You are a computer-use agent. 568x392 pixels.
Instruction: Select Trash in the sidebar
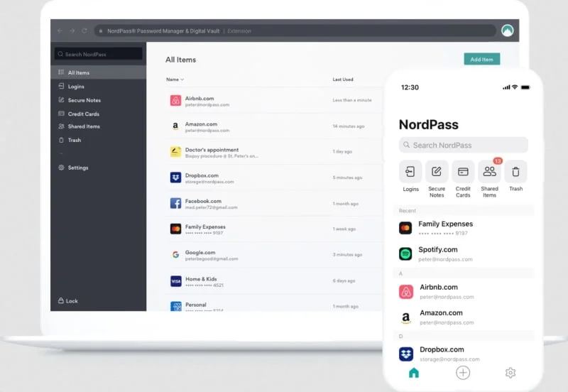(99, 140)
